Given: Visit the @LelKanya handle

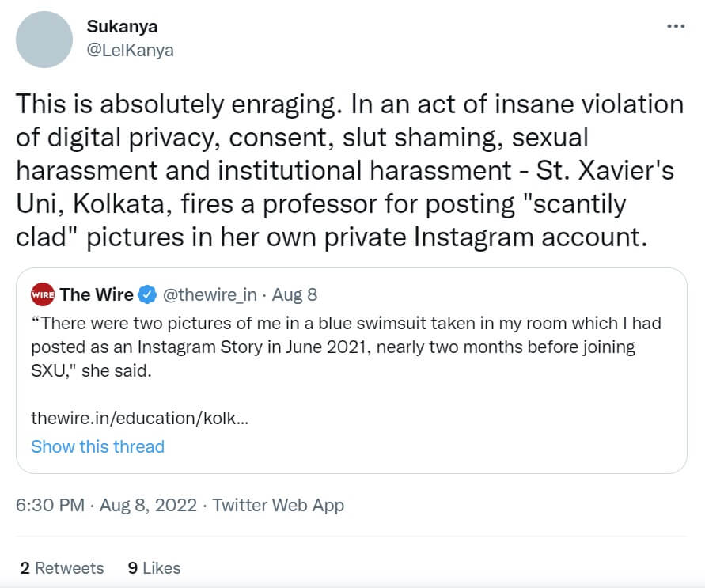Looking at the screenshot, I should [130, 50].
